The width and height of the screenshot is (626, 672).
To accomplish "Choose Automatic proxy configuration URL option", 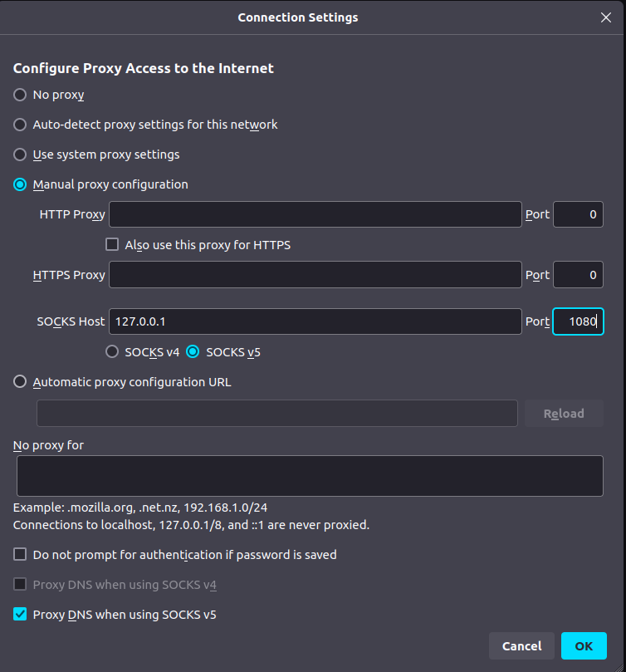I will 20,381.
